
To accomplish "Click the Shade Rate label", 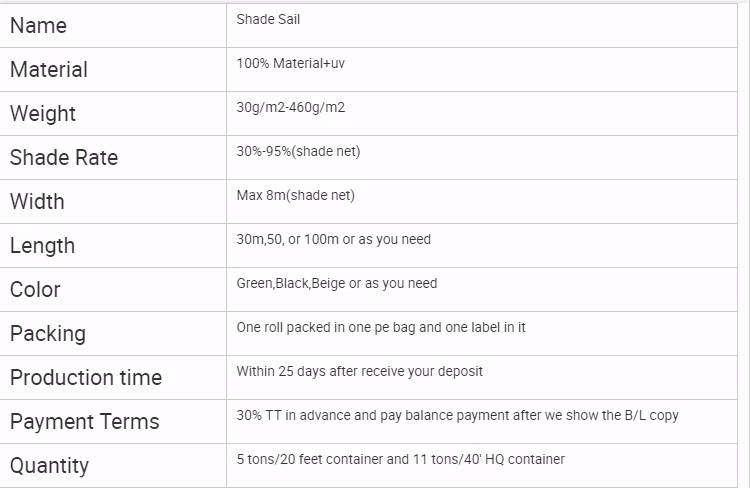I will pos(64,158).
